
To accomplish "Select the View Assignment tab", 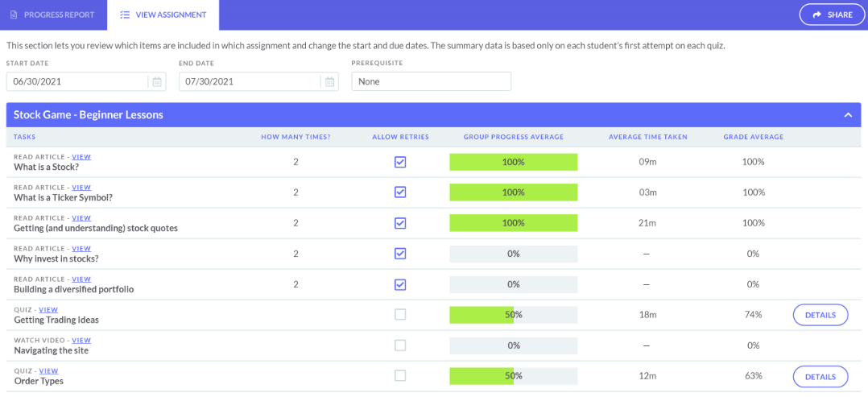I will click(163, 15).
